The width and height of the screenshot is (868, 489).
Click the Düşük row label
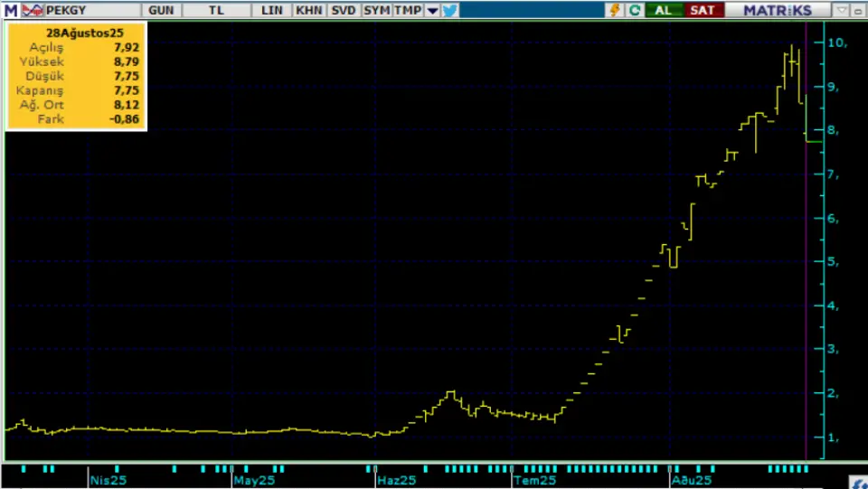point(45,76)
